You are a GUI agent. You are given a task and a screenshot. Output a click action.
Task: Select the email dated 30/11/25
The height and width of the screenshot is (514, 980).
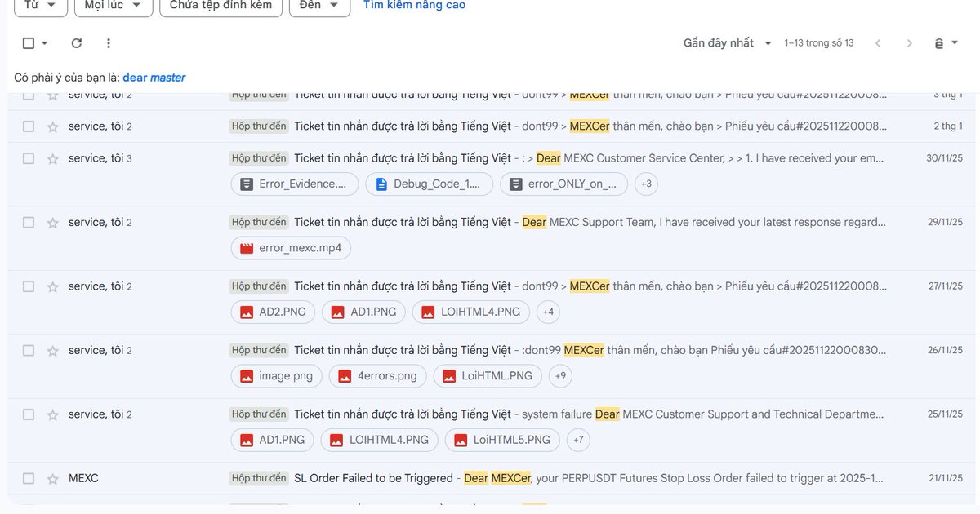29,158
